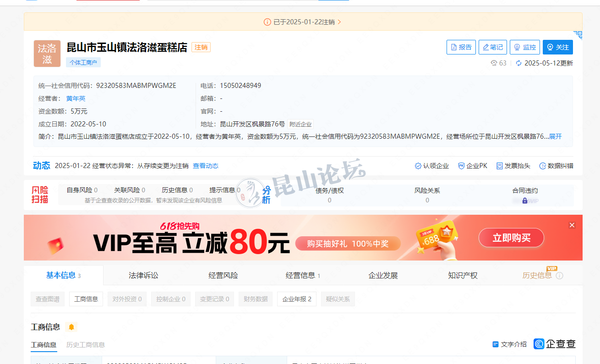Click 发票抬头 invoice icon
Screen dimensions: 600x364
click(500, 166)
